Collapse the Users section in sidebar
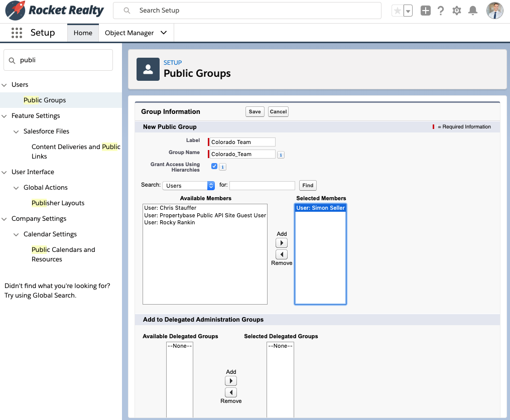Screen dimensions: 510x420 click(5, 84)
